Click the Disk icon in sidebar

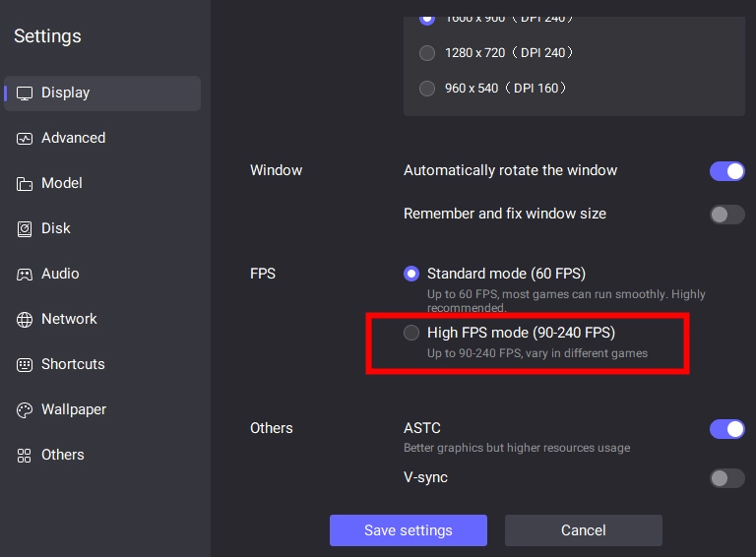point(25,229)
